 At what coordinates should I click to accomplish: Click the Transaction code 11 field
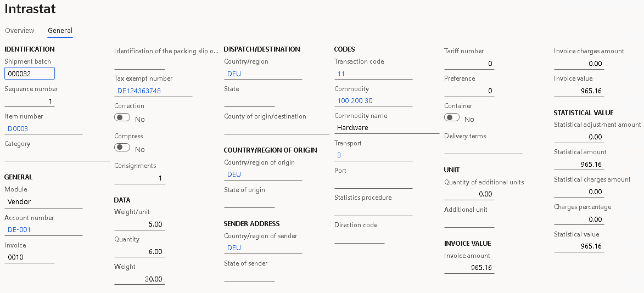point(373,74)
